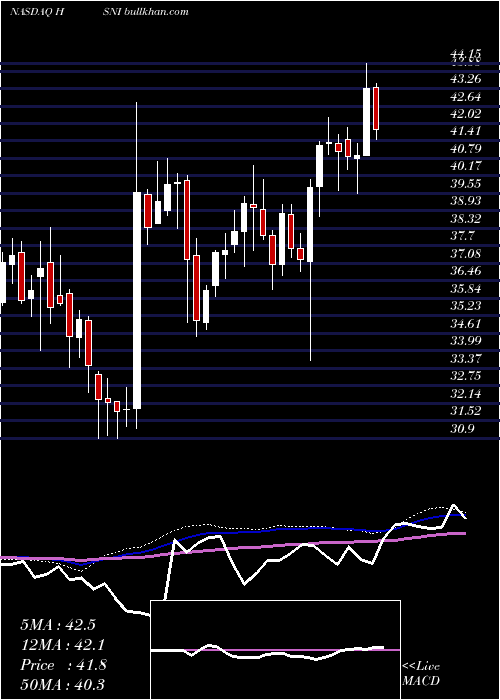Click the '<<Live MACD' label
The width and height of the screenshot is (500, 700).
click(x=421, y=673)
